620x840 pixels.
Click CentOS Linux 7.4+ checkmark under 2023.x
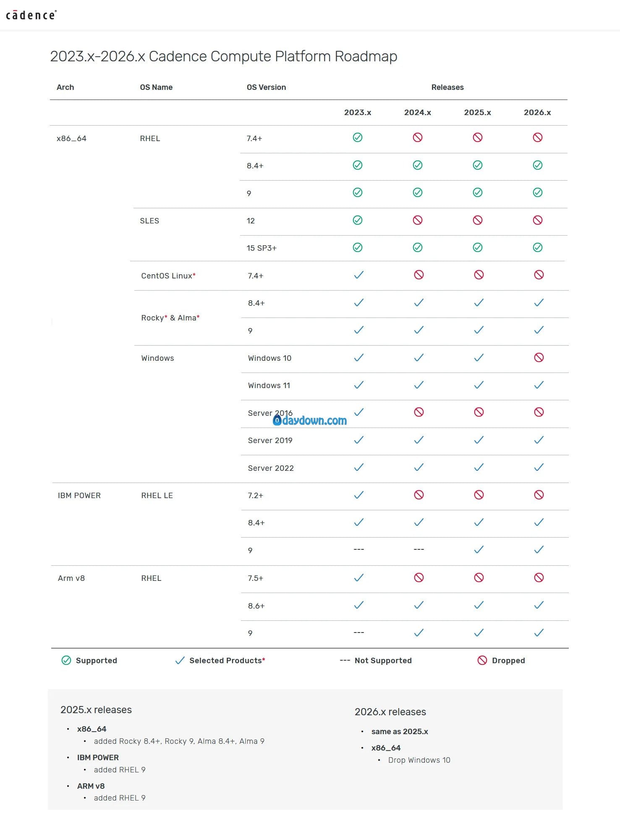point(358,275)
